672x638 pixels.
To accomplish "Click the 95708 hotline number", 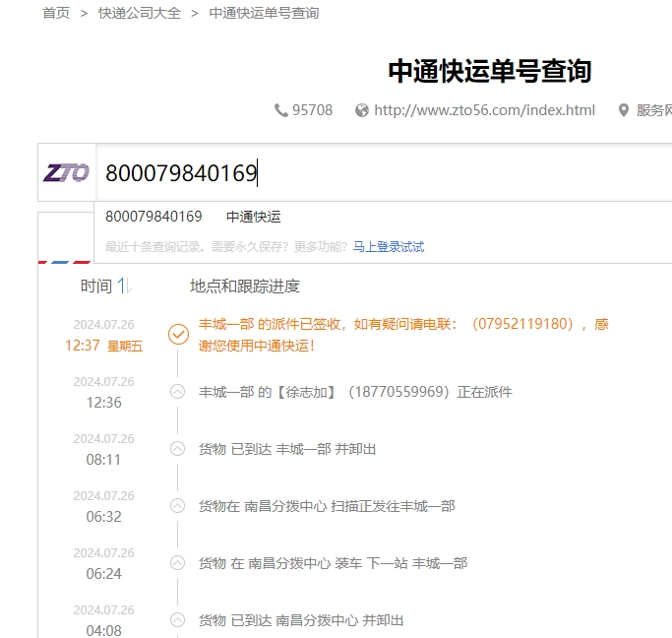I will (312, 110).
